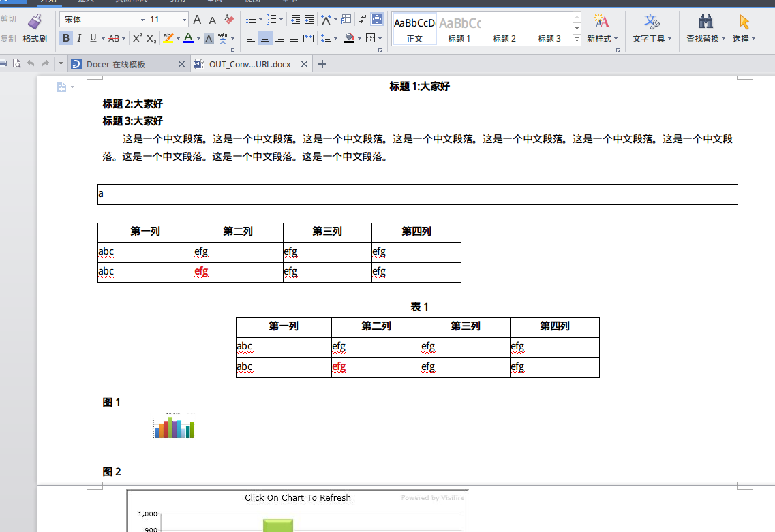Viewport: 775px width, 532px height.
Task: Apply 标题 2 heading style
Action: pyautogui.click(x=504, y=39)
